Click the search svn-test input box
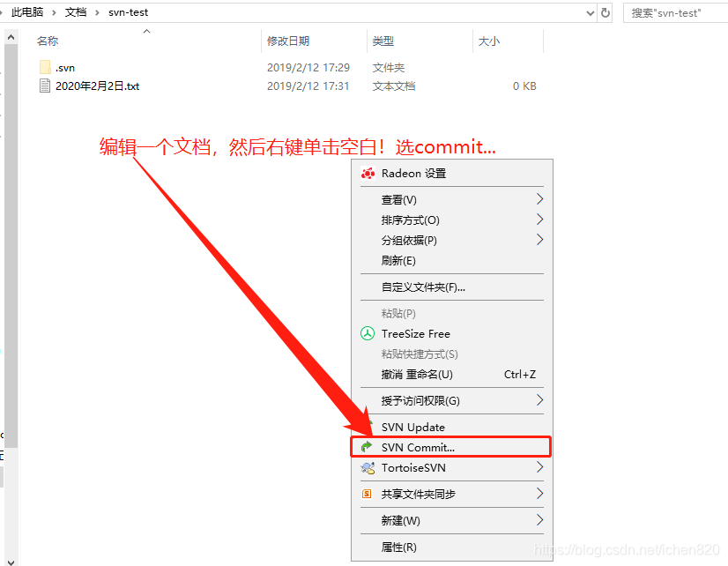This screenshot has width=728, height=566. click(x=675, y=13)
